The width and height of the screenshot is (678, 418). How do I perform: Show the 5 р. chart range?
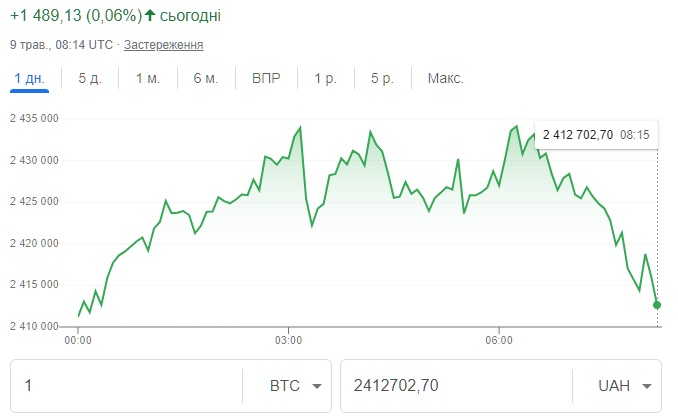tap(381, 78)
